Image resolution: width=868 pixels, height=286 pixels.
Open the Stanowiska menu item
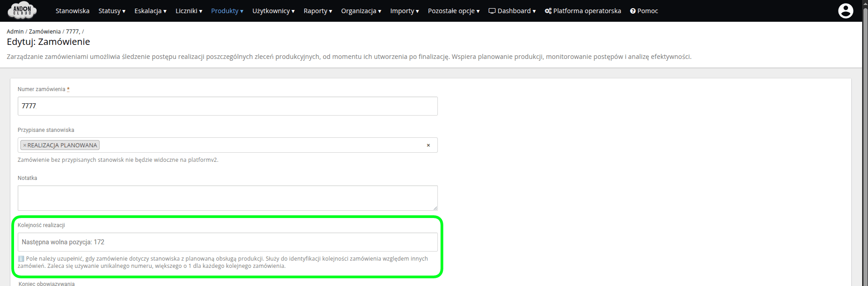[72, 11]
